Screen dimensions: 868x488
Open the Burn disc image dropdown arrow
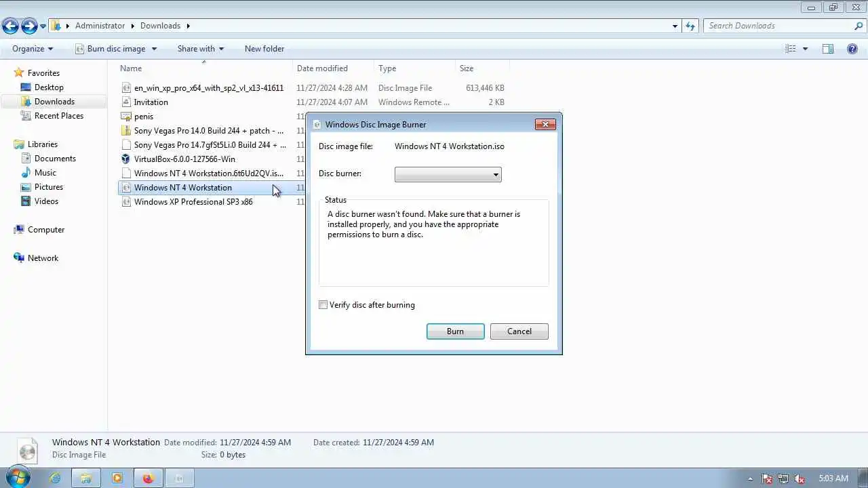tap(154, 49)
